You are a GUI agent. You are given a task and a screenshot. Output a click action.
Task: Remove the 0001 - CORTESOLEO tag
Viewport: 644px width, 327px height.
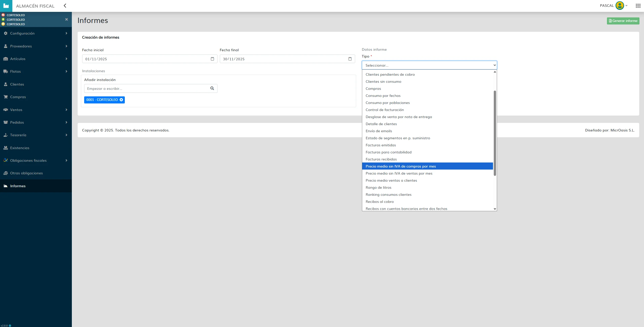click(121, 100)
